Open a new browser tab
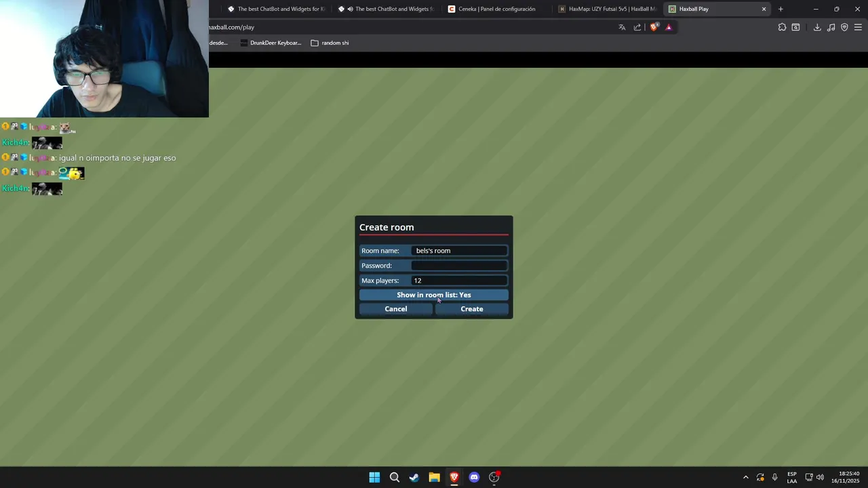The height and width of the screenshot is (488, 868). tap(781, 9)
